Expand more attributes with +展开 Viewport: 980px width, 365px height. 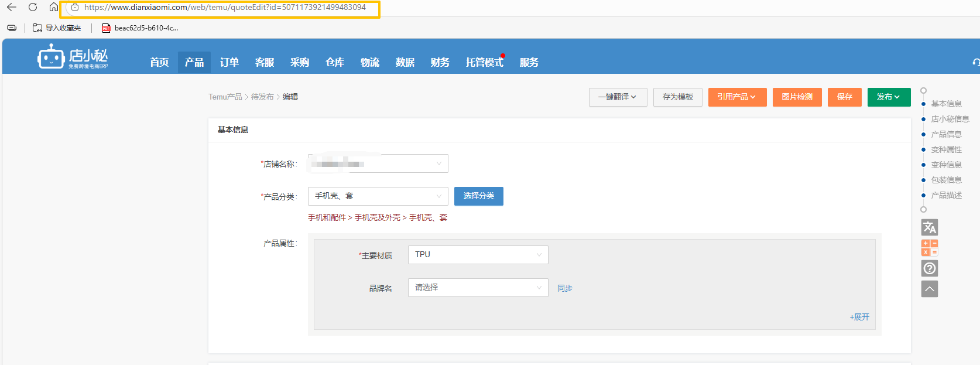[x=859, y=317]
